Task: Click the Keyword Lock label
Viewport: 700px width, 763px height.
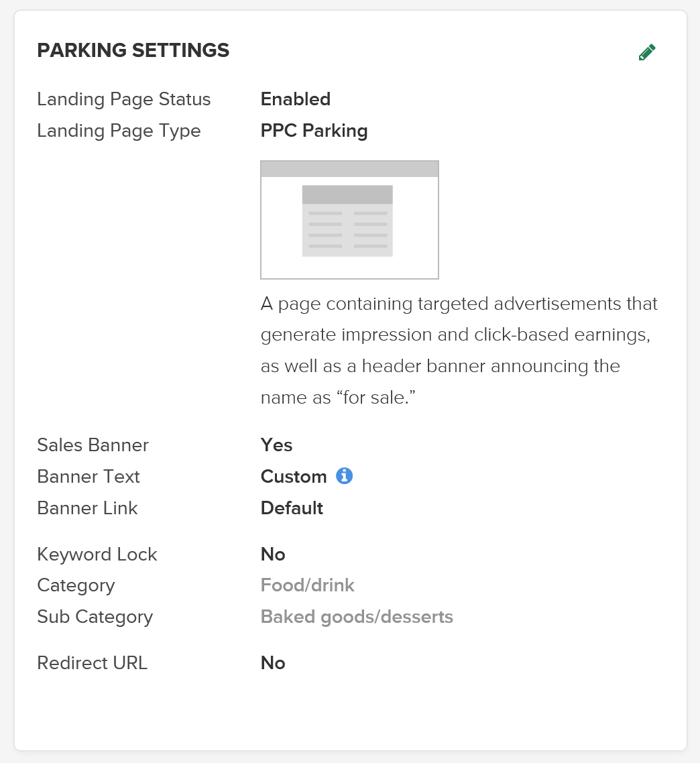Action: click(x=97, y=554)
